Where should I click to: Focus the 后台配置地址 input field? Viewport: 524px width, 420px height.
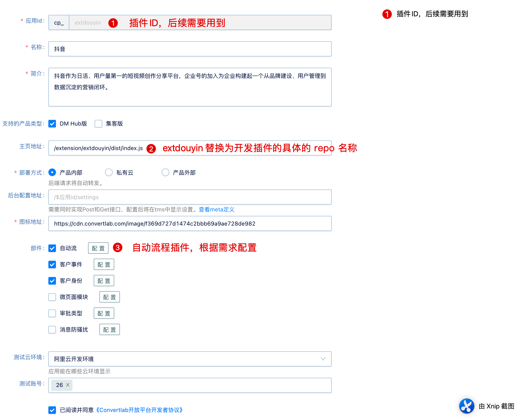190,197
